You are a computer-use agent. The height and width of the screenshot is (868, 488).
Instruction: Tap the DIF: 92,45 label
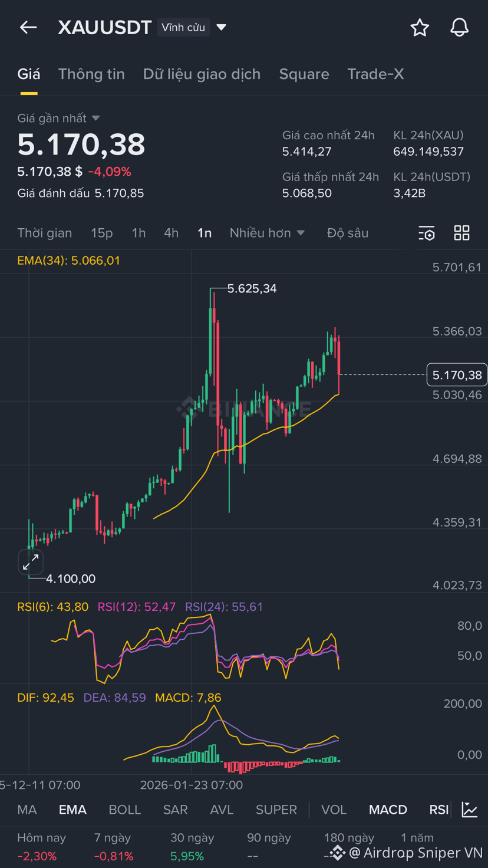tap(45, 698)
